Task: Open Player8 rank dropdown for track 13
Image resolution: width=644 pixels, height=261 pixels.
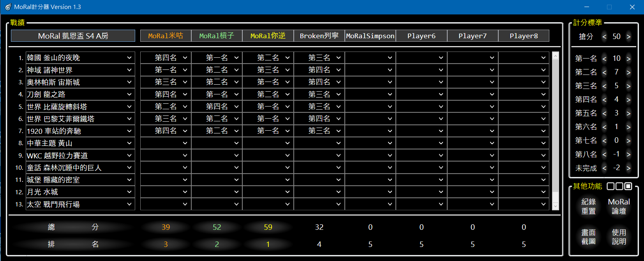Action: tap(524, 204)
